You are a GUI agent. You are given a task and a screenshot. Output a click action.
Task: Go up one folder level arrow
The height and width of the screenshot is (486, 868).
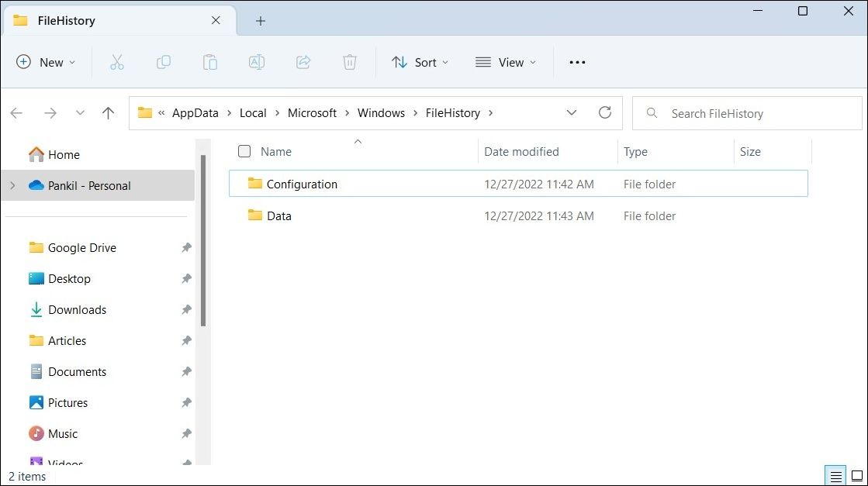click(x=108, y=113)
